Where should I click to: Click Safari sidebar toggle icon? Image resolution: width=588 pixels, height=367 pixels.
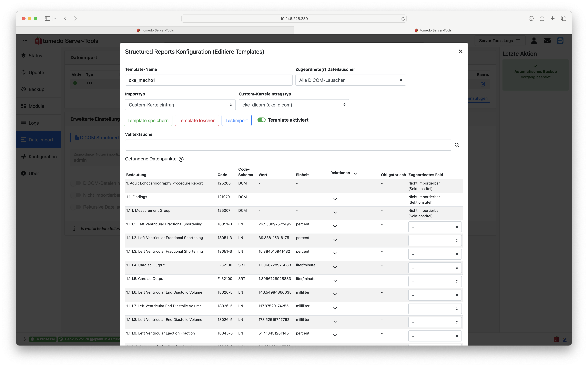[47, 18]
